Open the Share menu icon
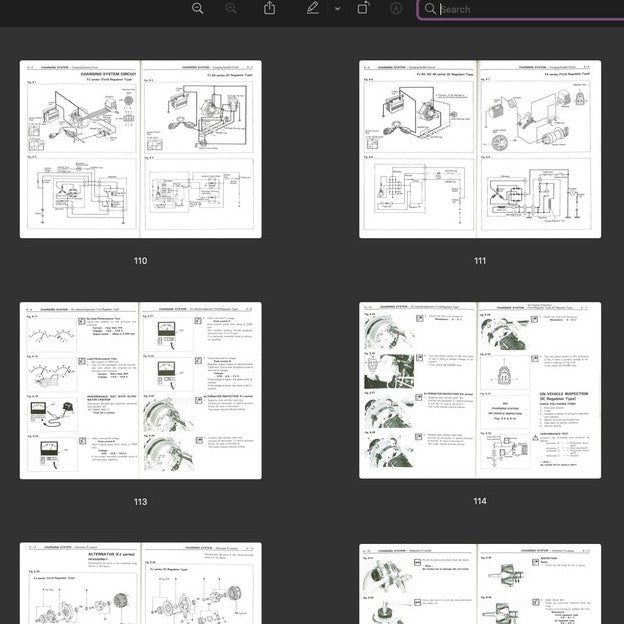Image resolution: width=624 pixels, height=624 pixels. pyautogui.click(x=270, y=8)
